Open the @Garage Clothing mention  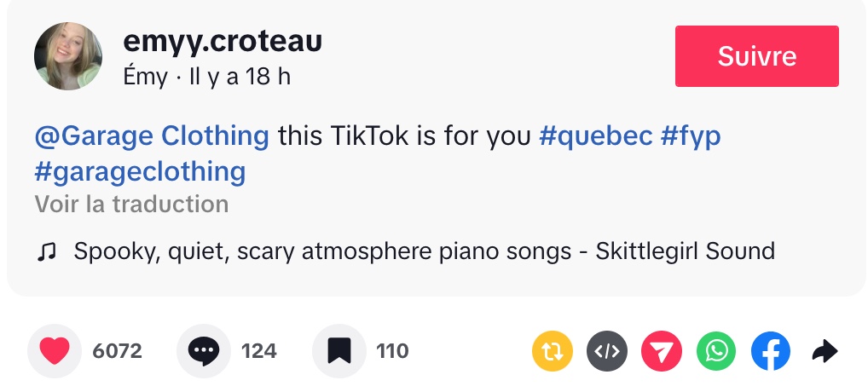click(x=152, y=135)
